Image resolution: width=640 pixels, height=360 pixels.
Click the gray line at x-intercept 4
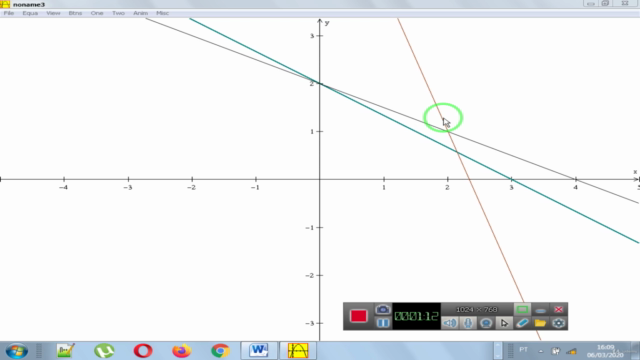(x=576, y=179)
